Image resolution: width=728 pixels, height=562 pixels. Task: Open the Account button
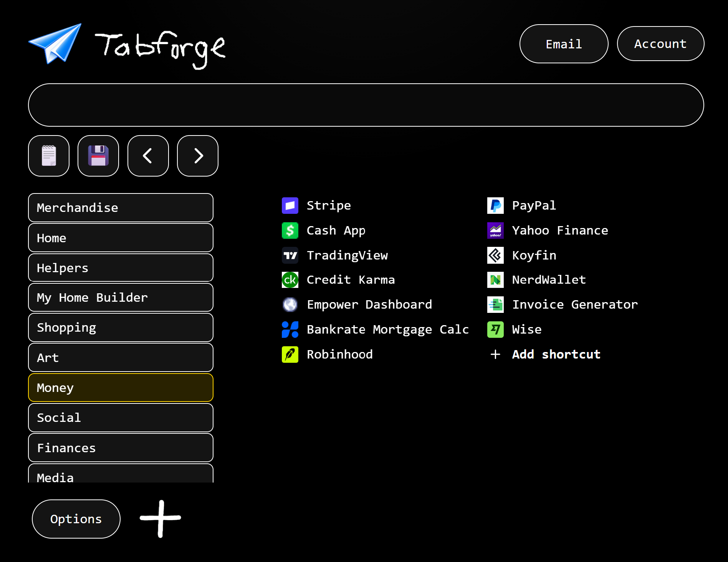[660, 44]
